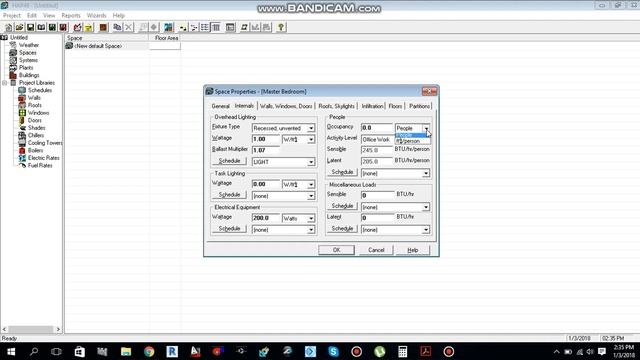Switch to the Infiltration tab

coord(372,106)
